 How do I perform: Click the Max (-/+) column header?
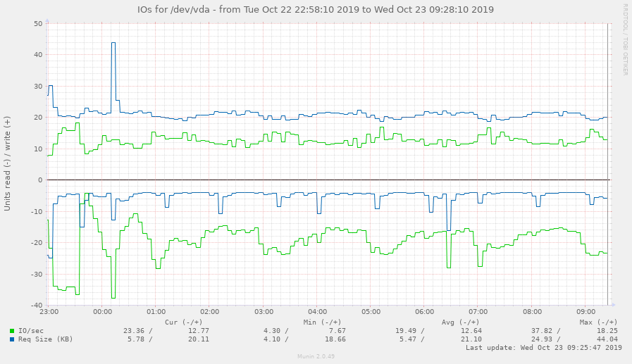[599, 322]
